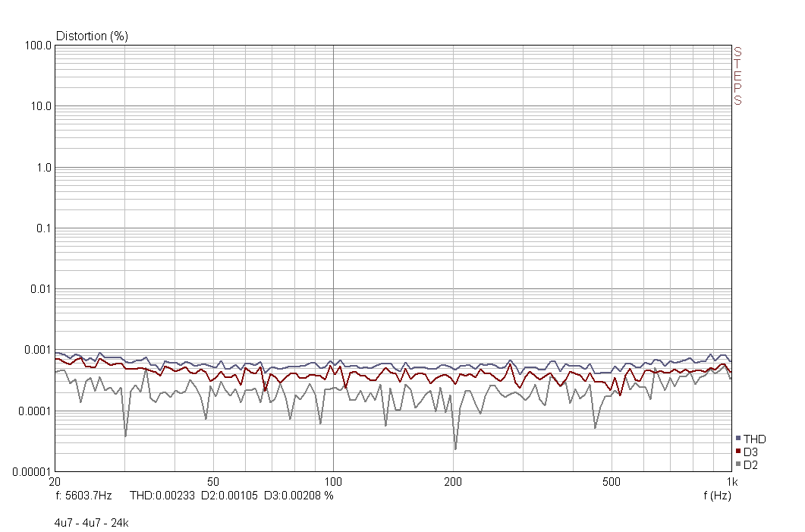Select the THD legend label

point(755,439)
